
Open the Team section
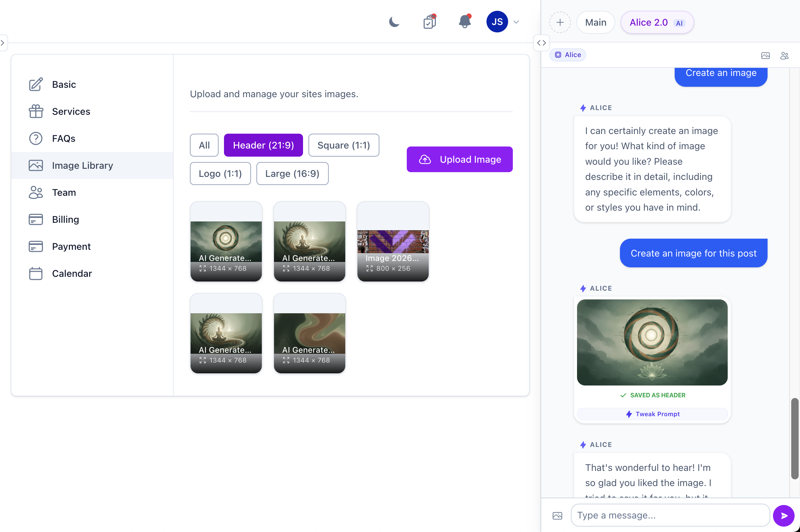tap(92, 192)
